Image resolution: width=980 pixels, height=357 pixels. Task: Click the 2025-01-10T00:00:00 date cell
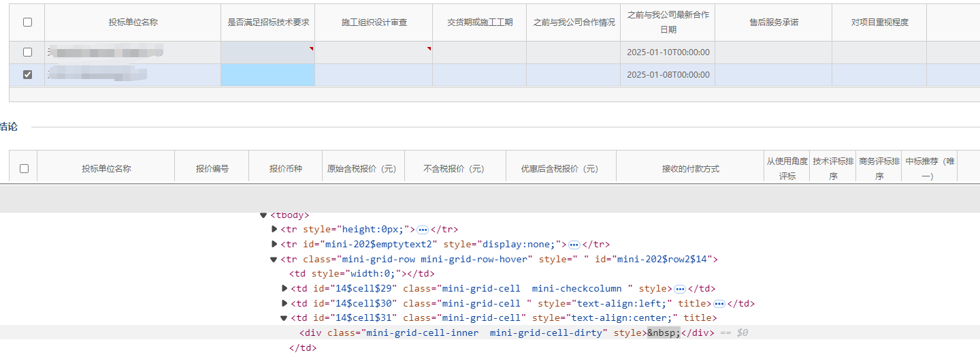point(667,52)
